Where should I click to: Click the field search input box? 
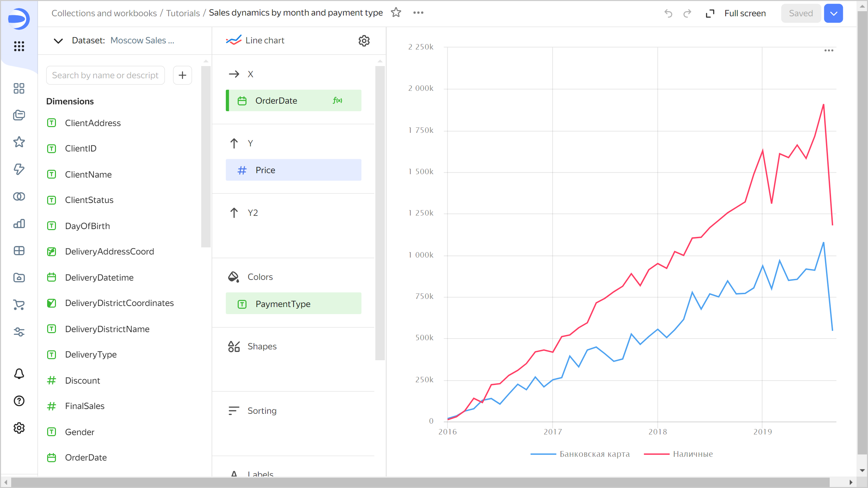pyautogui.click(x=105, y=75)
